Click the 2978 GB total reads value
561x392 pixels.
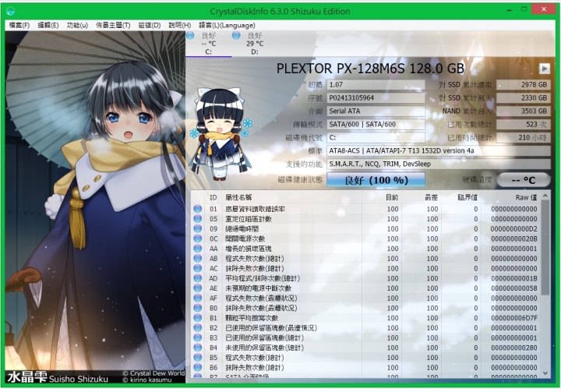tap(524, 85)
